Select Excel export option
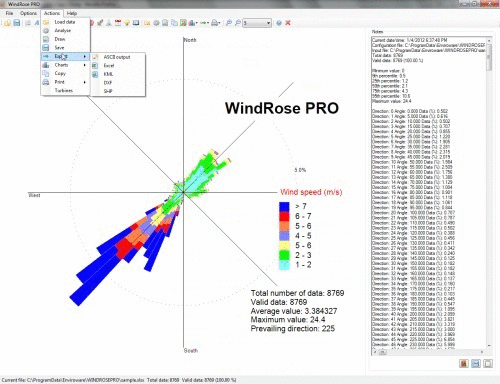 click(118, 66)
